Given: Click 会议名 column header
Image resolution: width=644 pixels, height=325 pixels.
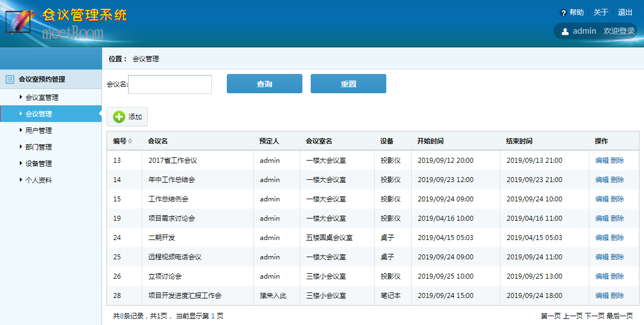Looking at the screenshot, I should (158, 141).
